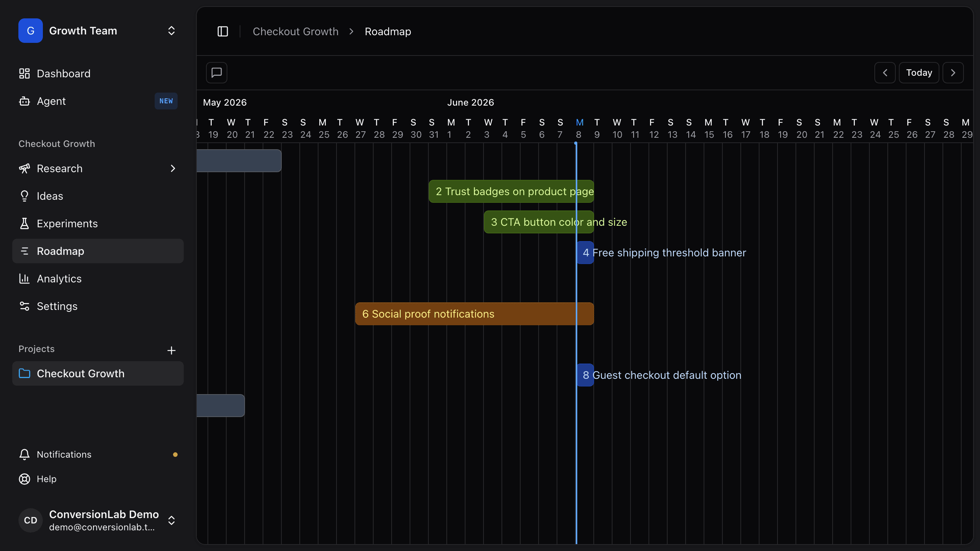The image size is (980, 551).
Task: Click Checkout Growth breadcrumb link
Action: pyautogui.click(x=296, y=31)
